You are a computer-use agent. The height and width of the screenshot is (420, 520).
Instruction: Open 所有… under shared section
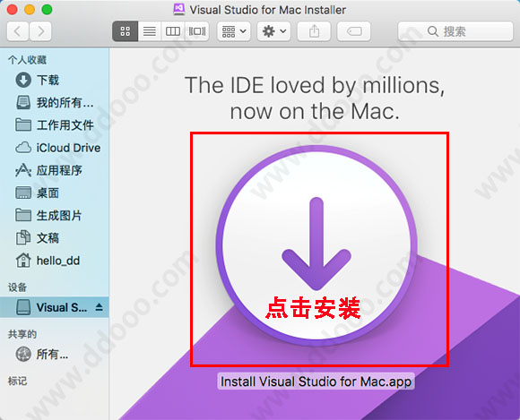point(55,354)
